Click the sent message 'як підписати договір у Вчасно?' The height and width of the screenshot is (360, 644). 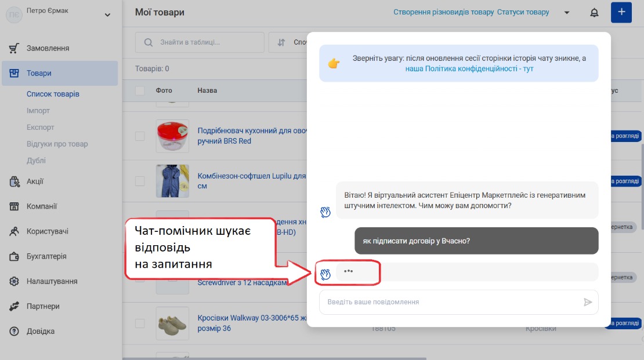[x=476, y=241]
